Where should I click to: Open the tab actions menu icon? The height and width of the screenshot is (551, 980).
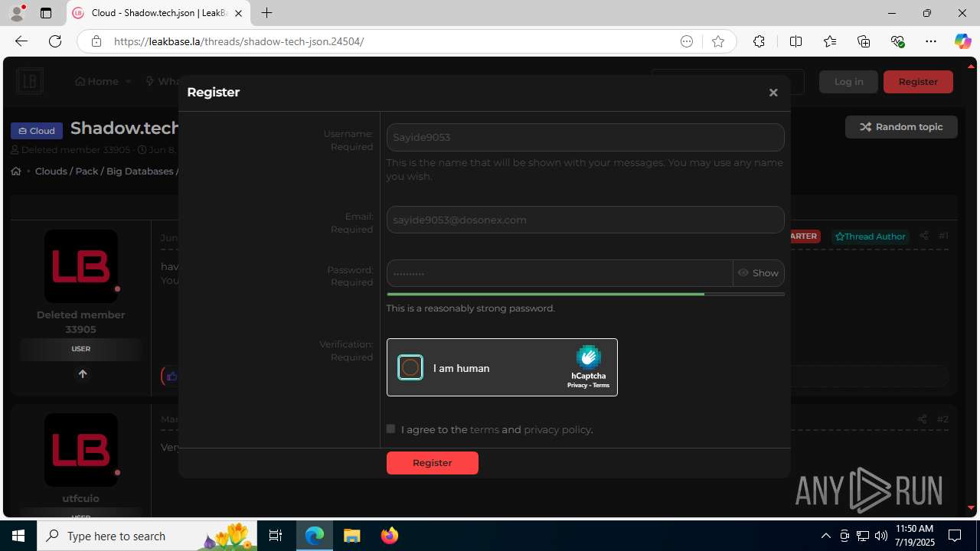coord(46,13)
